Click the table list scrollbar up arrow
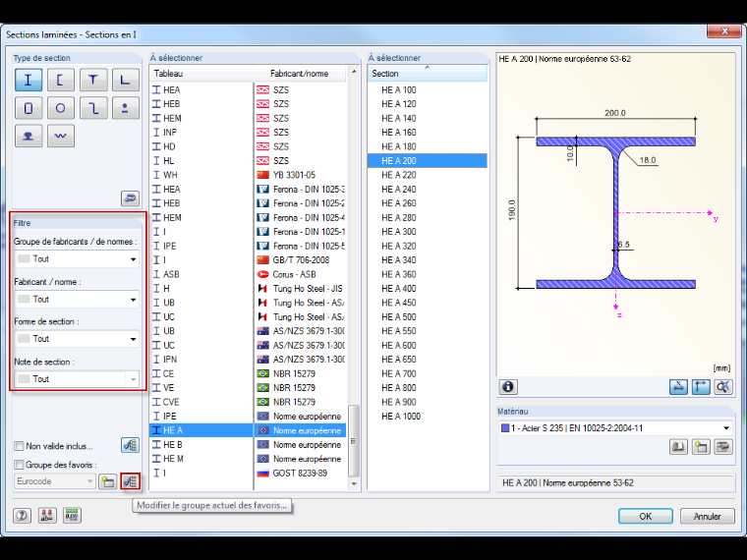The width and height of the screenshot is (747, 560). 354,72
